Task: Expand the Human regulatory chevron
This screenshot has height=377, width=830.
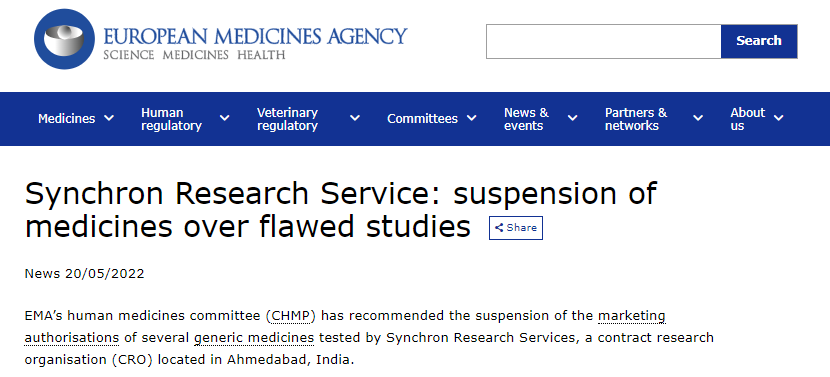Action: point(224,118)
